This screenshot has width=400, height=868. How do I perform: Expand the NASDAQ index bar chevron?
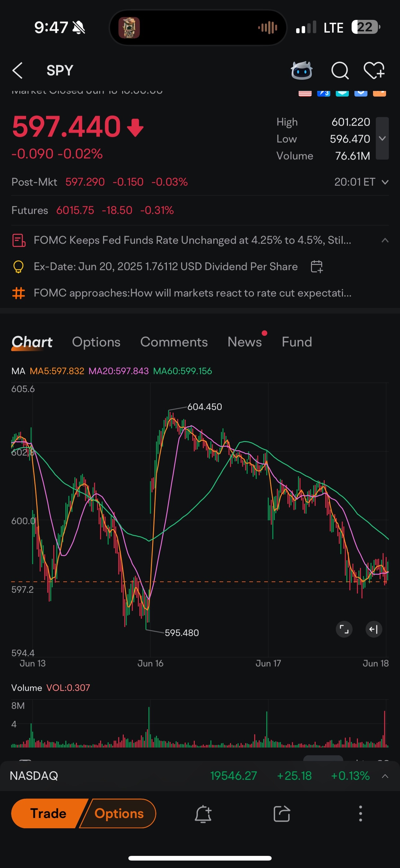pyautogui.click(x=385, y=776)
